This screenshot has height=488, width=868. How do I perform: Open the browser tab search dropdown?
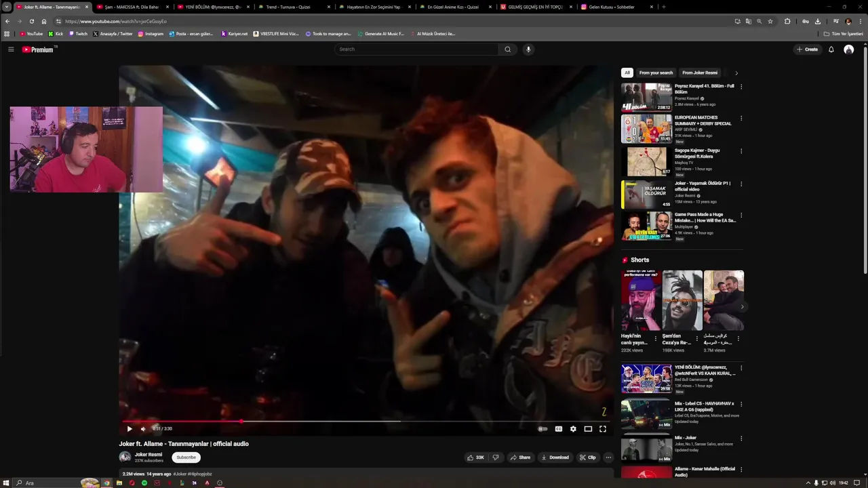pyautogui.click(x=6, y=7)
